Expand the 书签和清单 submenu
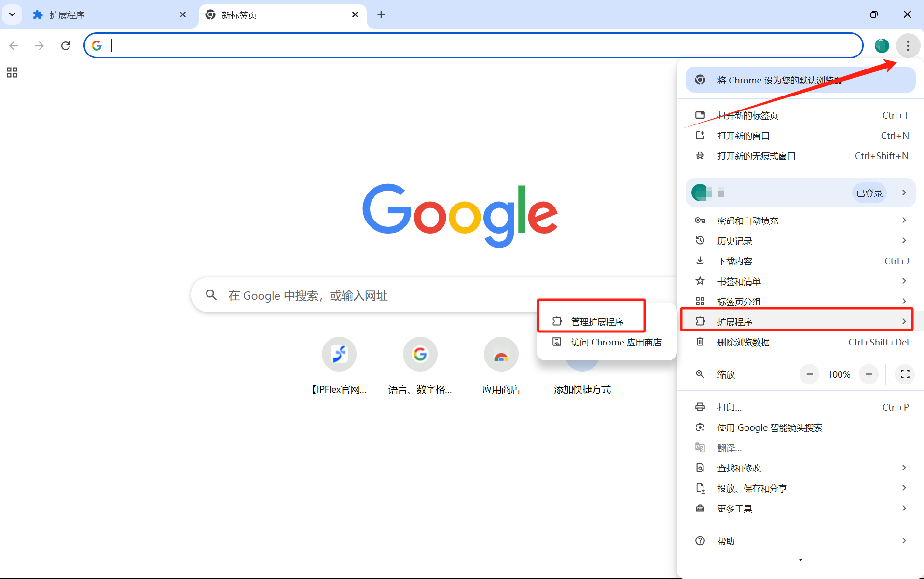This screenshot has height=579, width=924. pos(800,281)
